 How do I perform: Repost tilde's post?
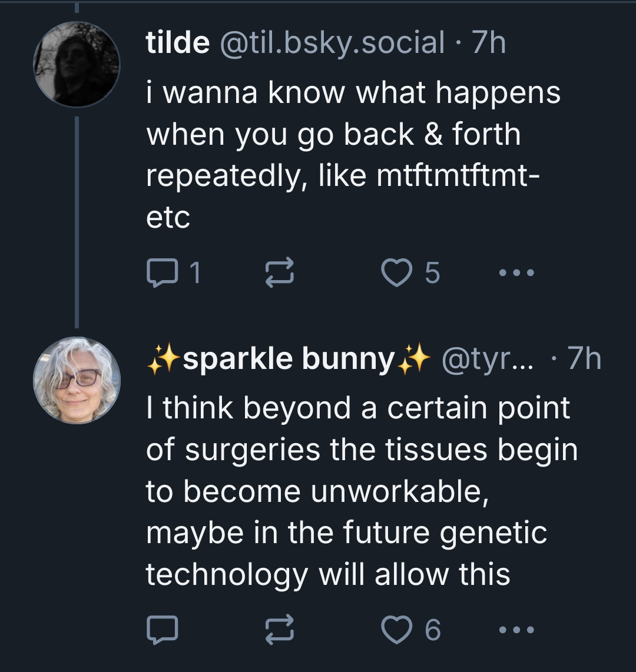(280, 274)
